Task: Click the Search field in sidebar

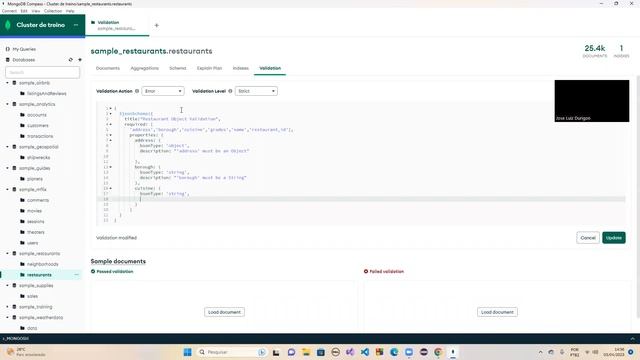Action: coord(42,72)
